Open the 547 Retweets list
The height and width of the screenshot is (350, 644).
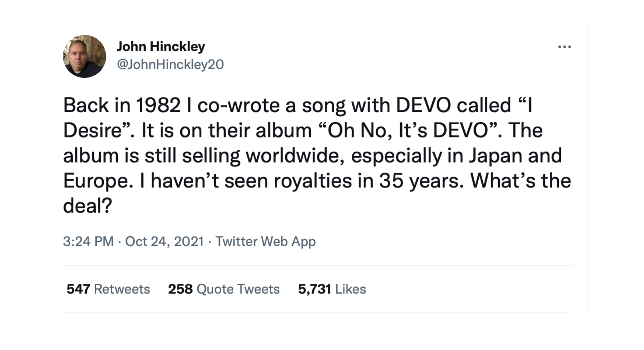(x=109, y=288)
